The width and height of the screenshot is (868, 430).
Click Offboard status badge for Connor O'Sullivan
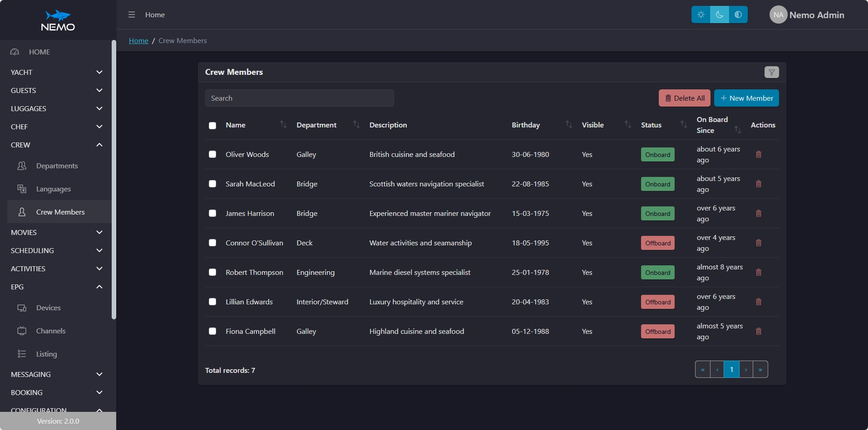658,243
